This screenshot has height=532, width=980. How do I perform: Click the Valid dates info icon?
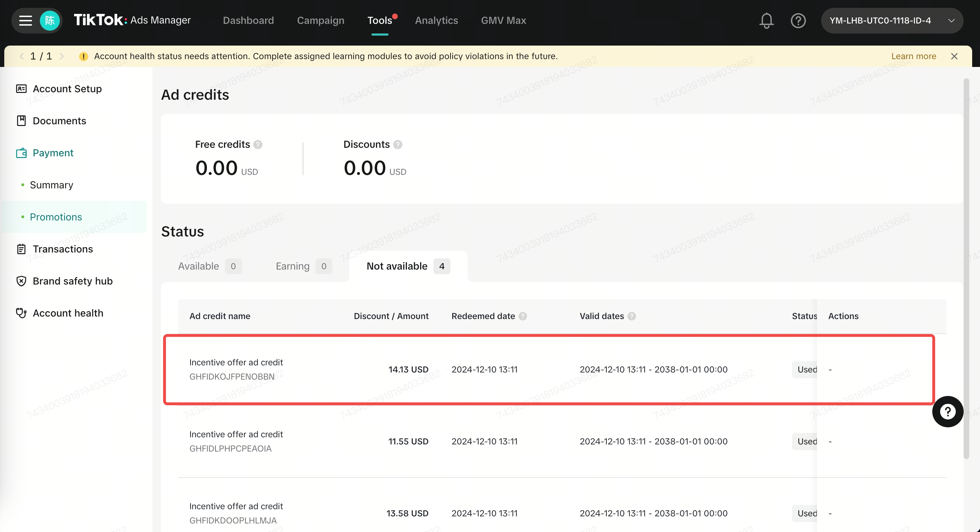point(631,316)
